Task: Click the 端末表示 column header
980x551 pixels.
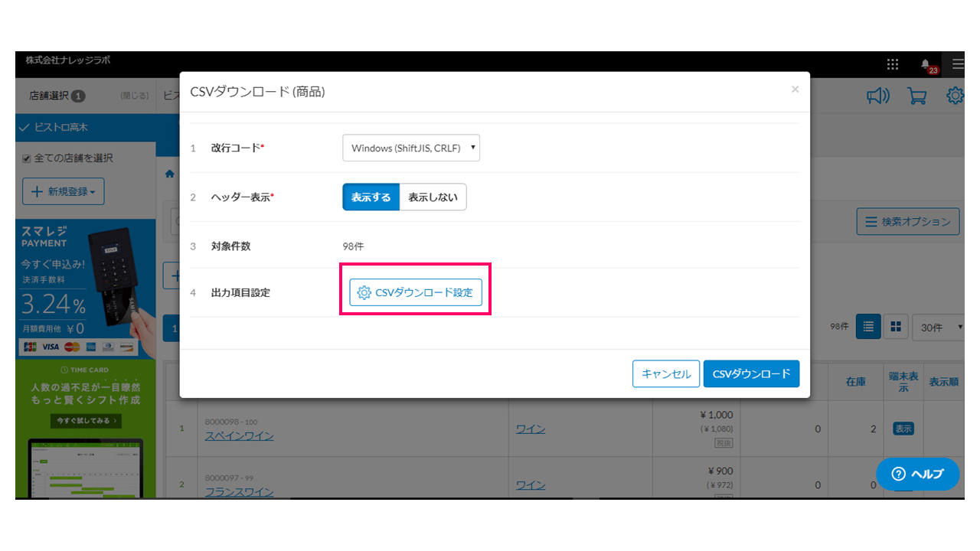Action: point(903,381)
